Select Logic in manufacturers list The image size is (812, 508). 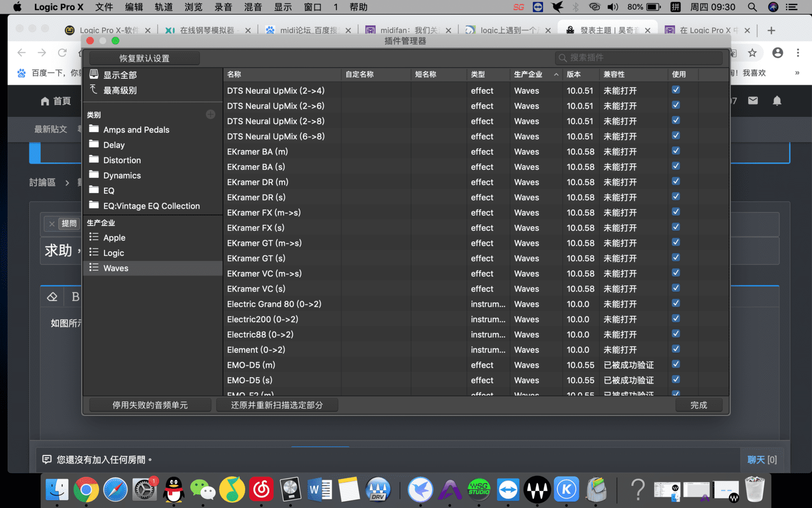pyautogui.click(x=152, y=252)
